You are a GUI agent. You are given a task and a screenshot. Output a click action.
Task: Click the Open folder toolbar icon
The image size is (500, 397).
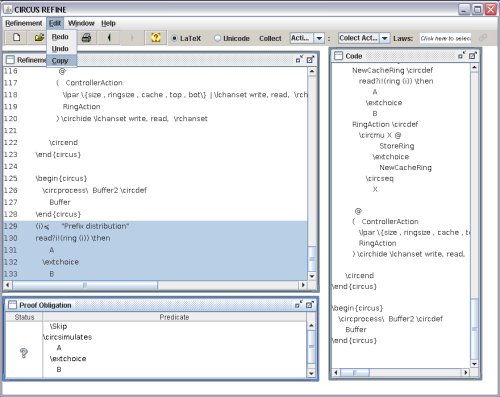click(x=39, y=38)
